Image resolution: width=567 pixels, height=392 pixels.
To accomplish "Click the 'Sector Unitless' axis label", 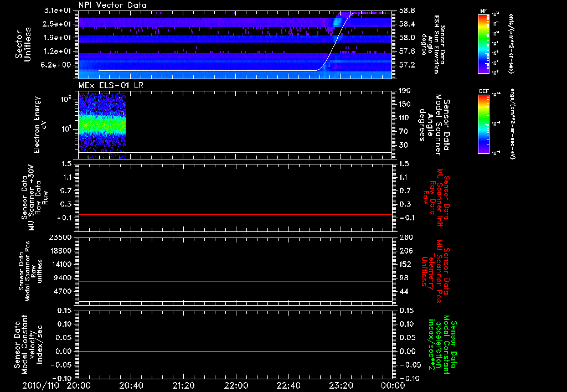I will click(23, 44).
